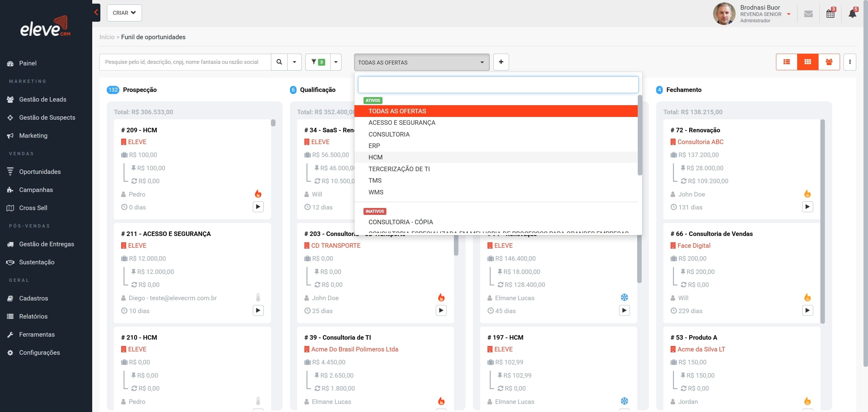Select TODAS AS OFERTAS option
This screenshot has width=868, height=412.
point(496,111)
